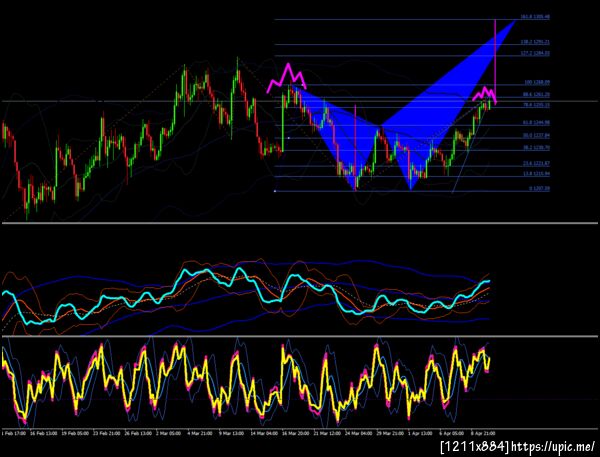
Task: Click the '19 Feb 05:00' time axis label
Action: (75, 433)
